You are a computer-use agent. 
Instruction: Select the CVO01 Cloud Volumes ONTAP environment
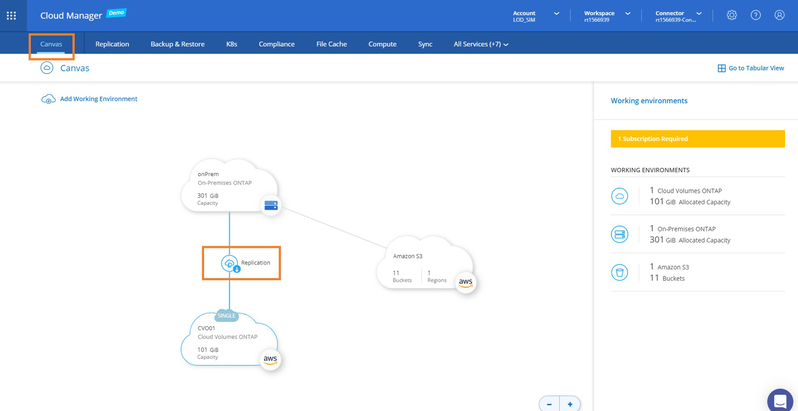(228, 343)
